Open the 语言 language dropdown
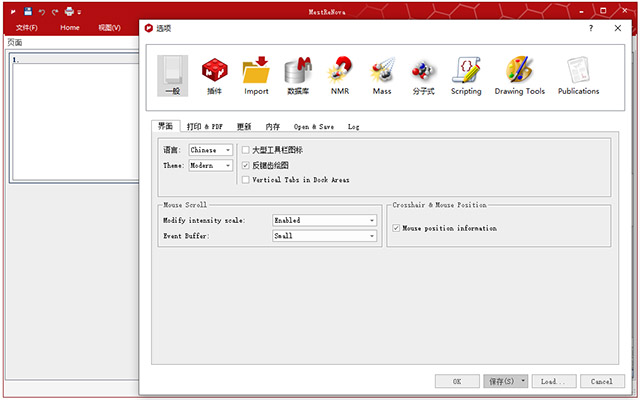The height and width of the screenshot is (400, 640). 211,150
